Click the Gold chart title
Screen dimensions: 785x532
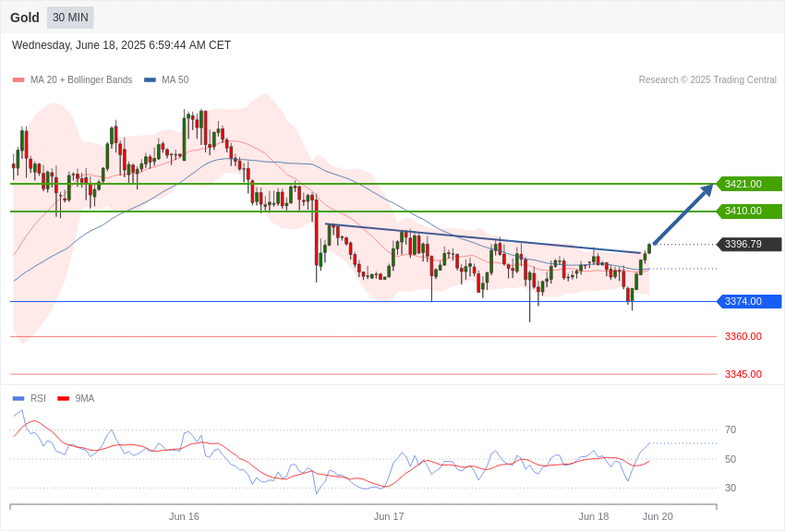[x=25, y=18]
